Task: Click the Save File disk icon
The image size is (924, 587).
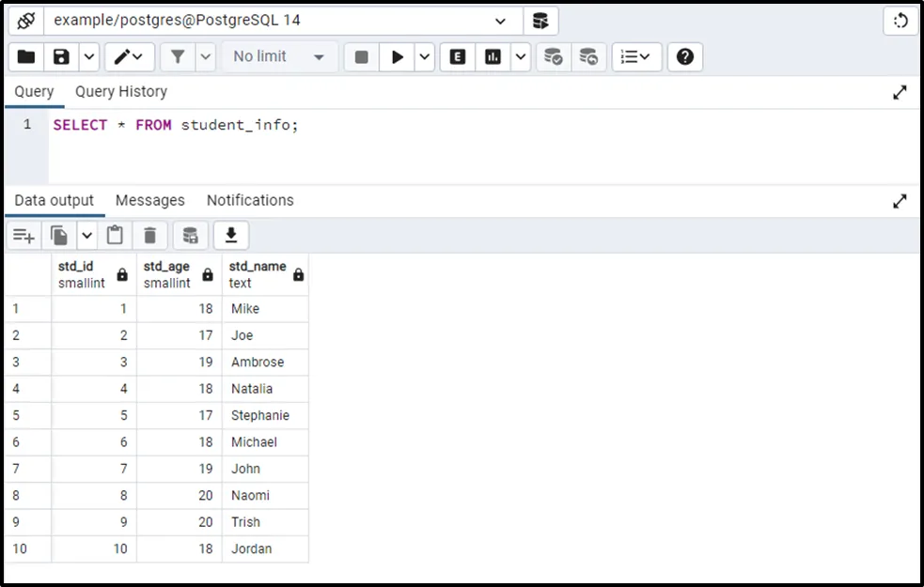Action: coord(61,57)
